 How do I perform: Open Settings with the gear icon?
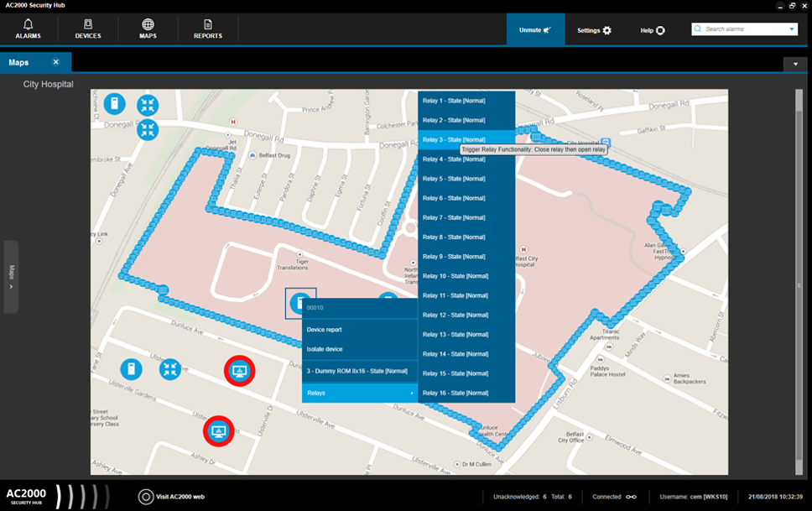[594, 30]
